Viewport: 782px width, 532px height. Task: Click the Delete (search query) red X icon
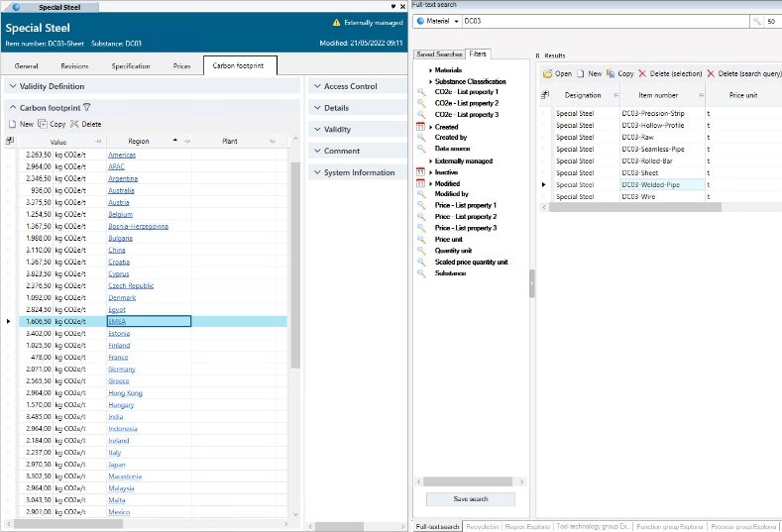point(711,73)
